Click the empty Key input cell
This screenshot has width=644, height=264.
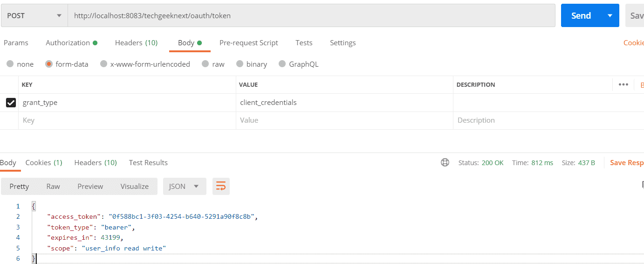127,120
